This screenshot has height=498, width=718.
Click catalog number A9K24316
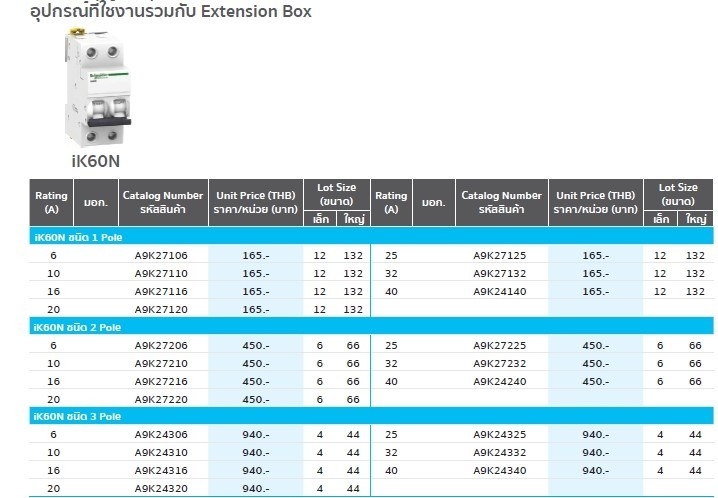click(x=161, y=470)
